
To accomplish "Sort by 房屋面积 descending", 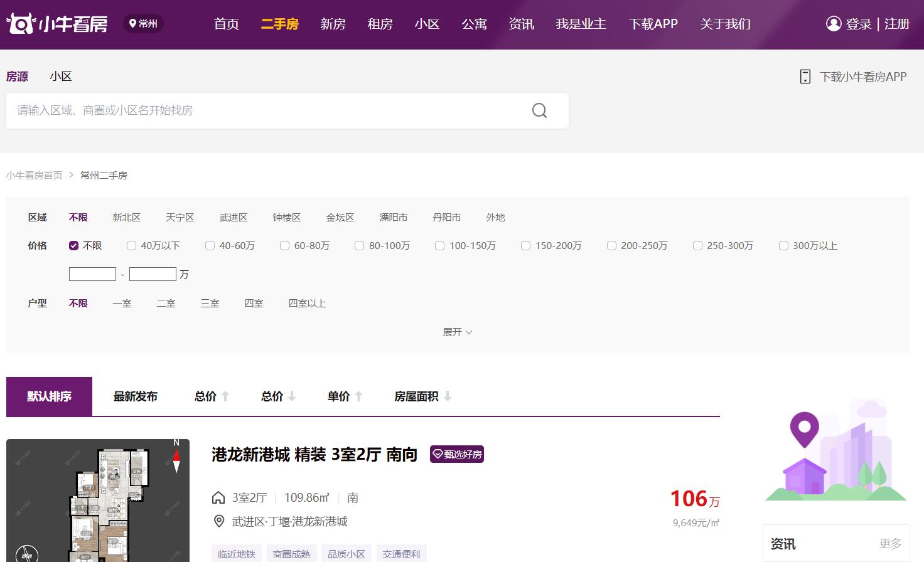I will 422,396.
